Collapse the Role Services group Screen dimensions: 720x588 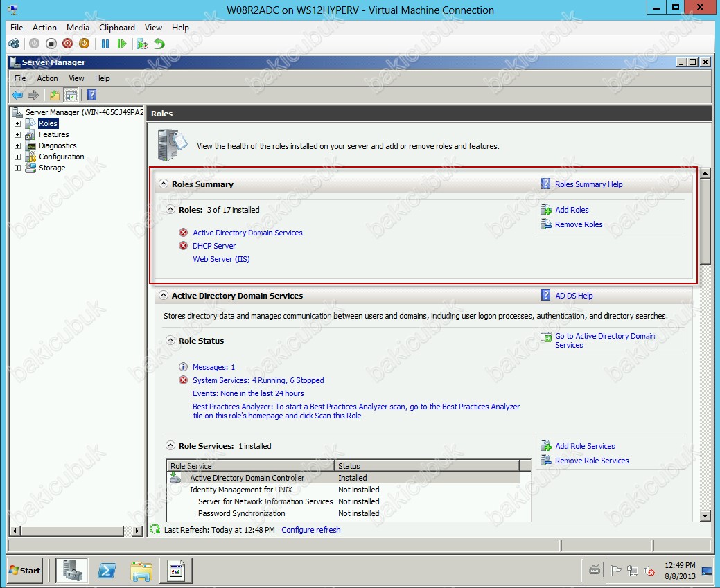pos(170,445)
